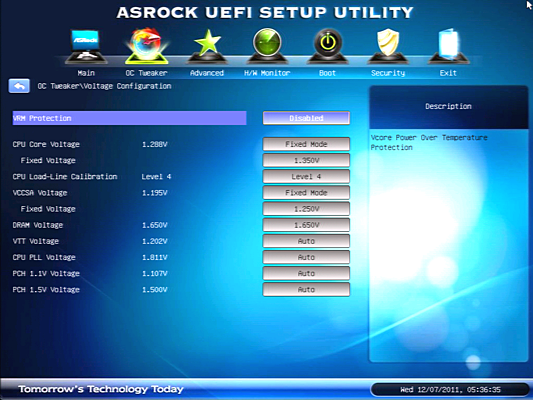Edit CPU fixed voltage 1.350V field
Screen dimensions: 533x400
point(306,160)
